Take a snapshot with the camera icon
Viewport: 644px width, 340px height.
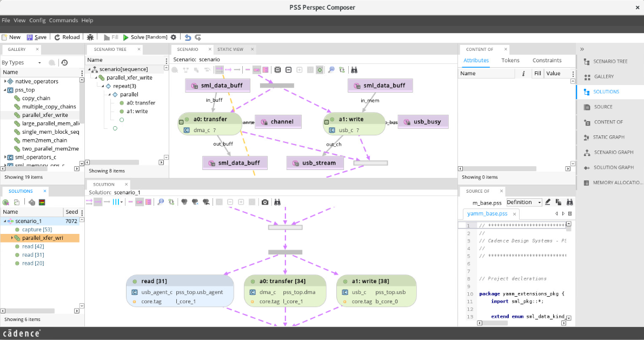point(265,202)
